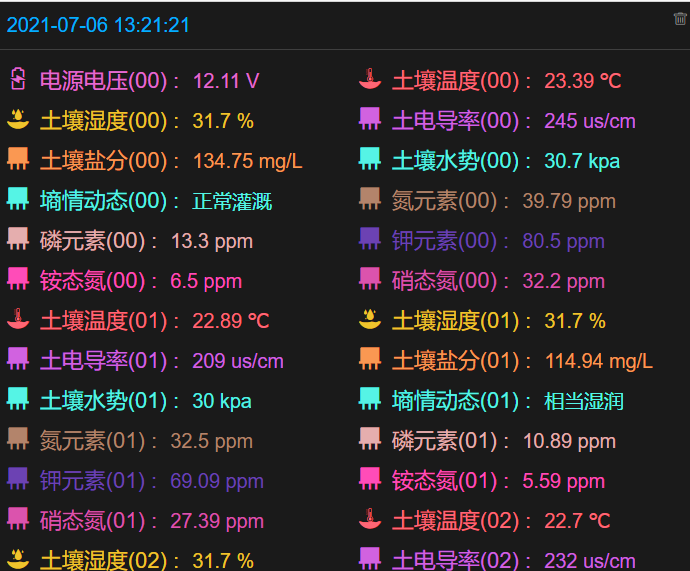The height and width of the screenshot is (571, 690).
Task: Click the humidity icon beside 土壤湿度(00)
Action: (18, 120)
